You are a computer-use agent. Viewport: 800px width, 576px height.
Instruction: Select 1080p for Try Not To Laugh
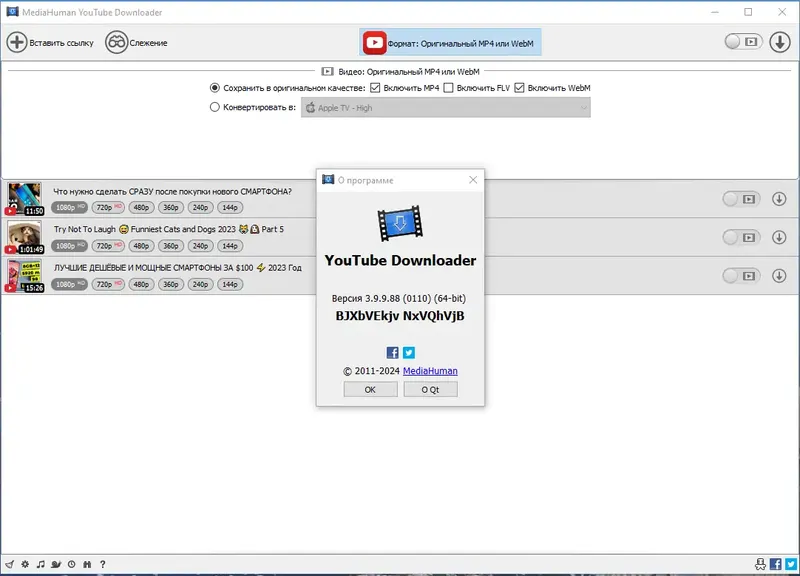[x=69, y=246]
